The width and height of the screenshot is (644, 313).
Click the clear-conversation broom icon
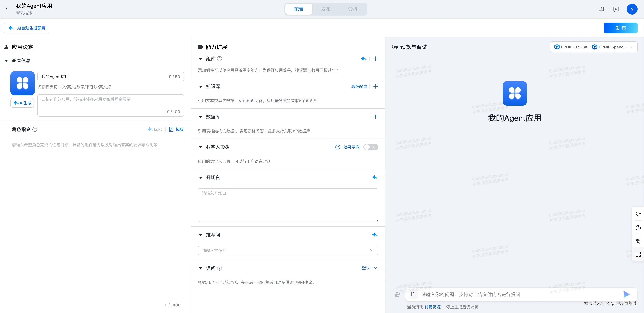tap(397, 294)
